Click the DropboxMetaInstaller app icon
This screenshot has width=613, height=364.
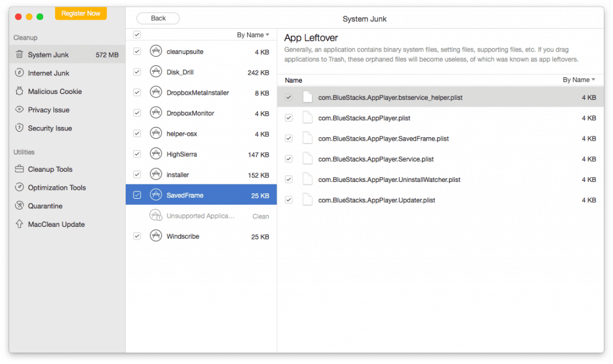[x=156, y=92]
